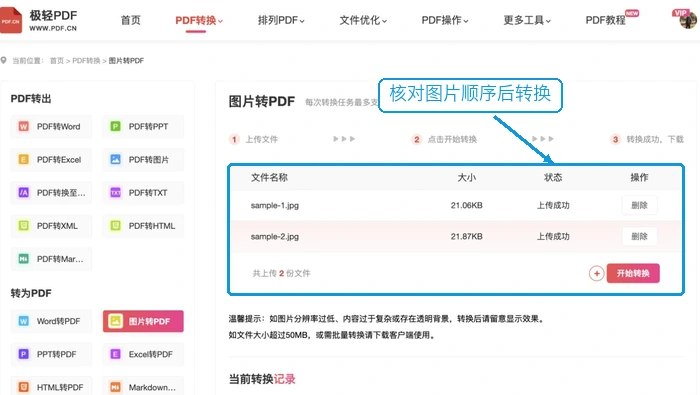
Task: Expand the 排列PDF dropdown menu
Action: [x=281, y=20]
